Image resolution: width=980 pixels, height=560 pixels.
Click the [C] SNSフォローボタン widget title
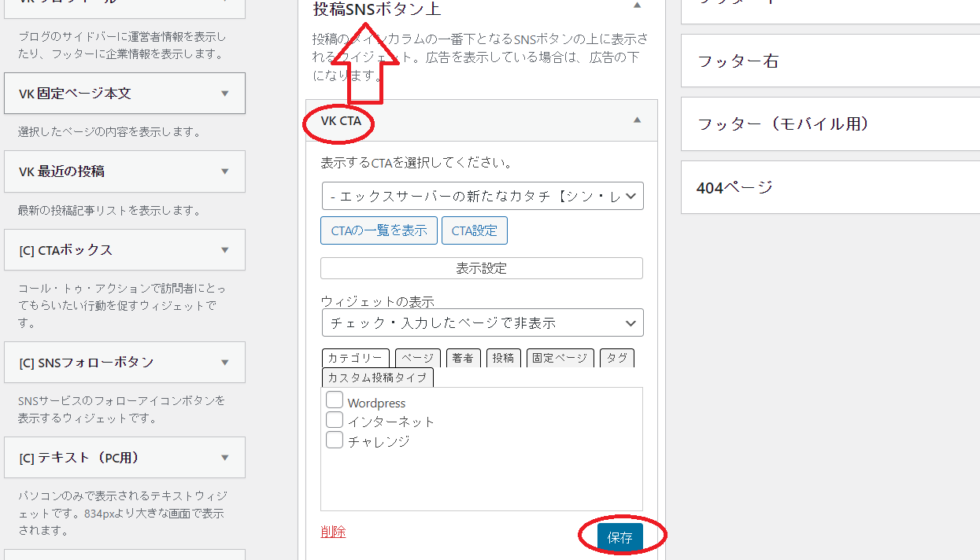tap(86, 363)
